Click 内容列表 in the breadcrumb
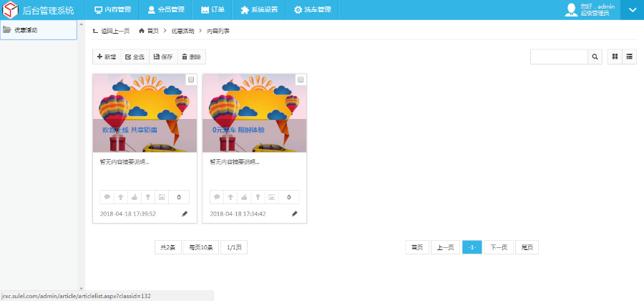Screen dimensions: 644x301 click(218, 31)
